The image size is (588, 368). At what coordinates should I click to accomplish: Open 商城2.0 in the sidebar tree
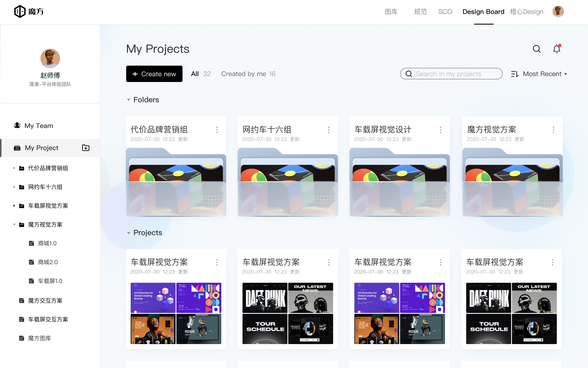click(48, 262)
